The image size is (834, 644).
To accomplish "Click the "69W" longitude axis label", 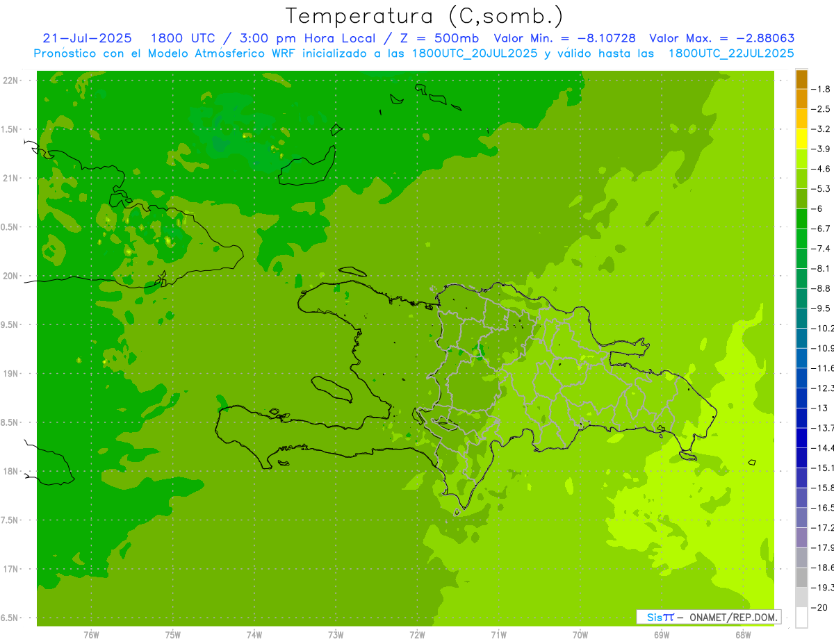I will click(x=662, y=634).
